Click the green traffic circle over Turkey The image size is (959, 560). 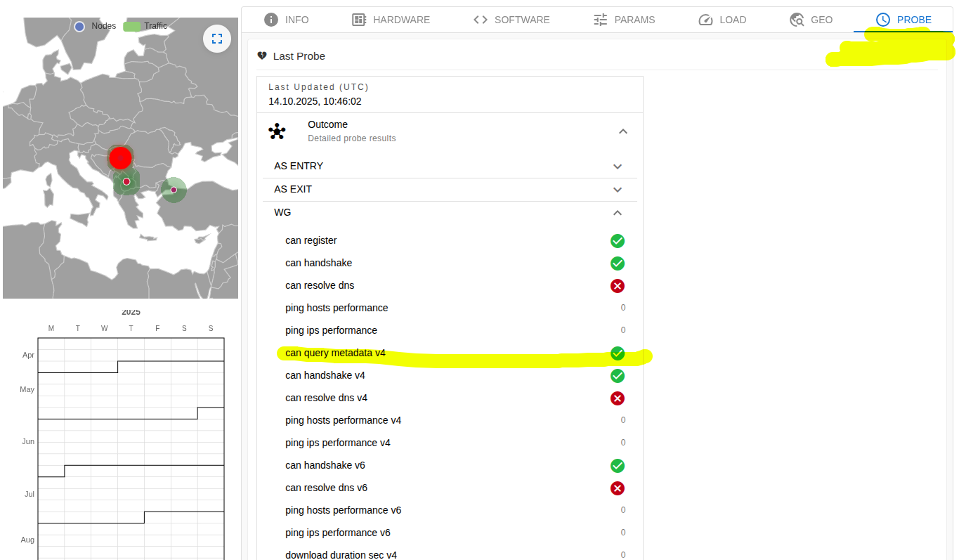pyautogui.click(x=174, y=190)
